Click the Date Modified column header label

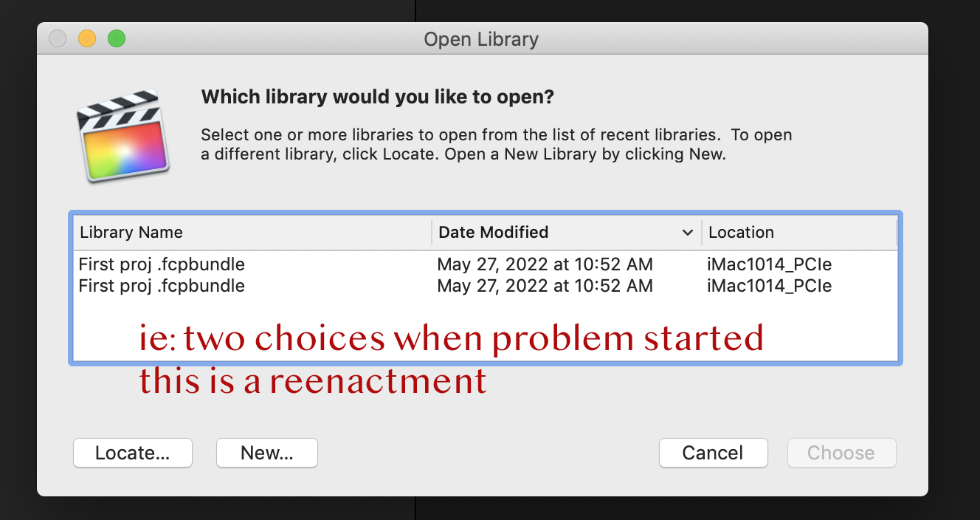tap(493, 233)
